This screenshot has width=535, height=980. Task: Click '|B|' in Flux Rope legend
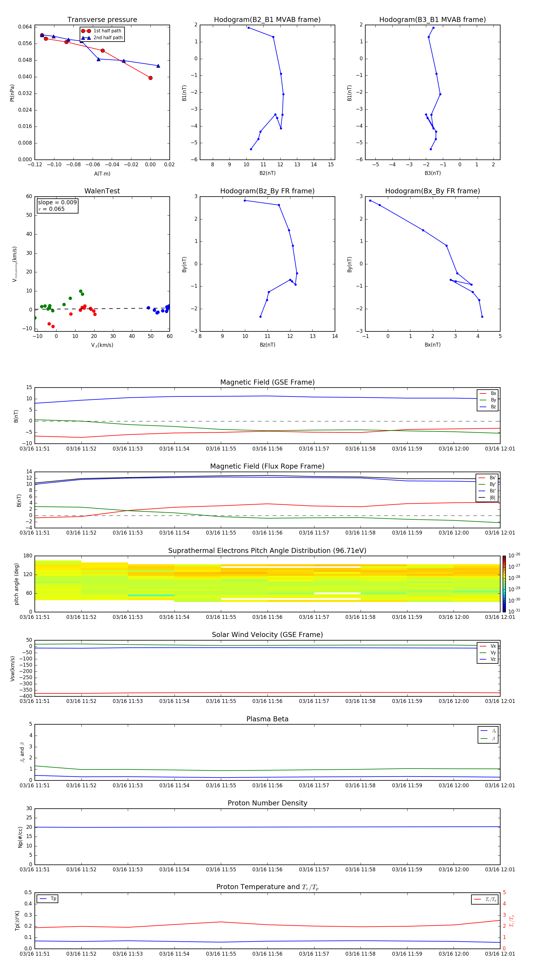click(x=487, y=498)
